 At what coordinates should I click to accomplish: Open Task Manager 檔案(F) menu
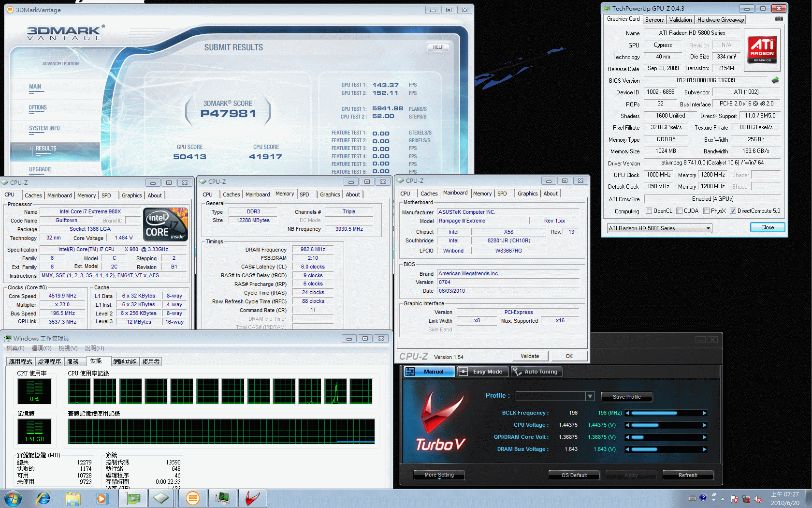[x=15, y=348]
